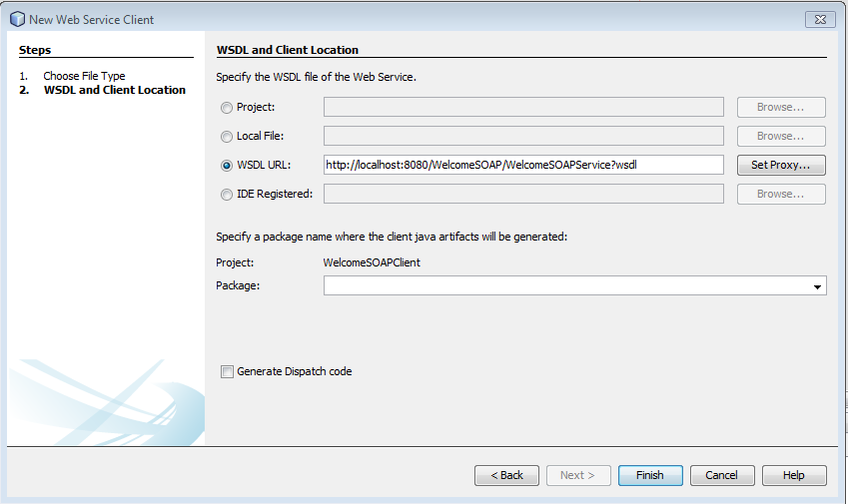Viewport: 848px width, 504px height.
Task: Select the Project radio button
Action: [227, 108]
